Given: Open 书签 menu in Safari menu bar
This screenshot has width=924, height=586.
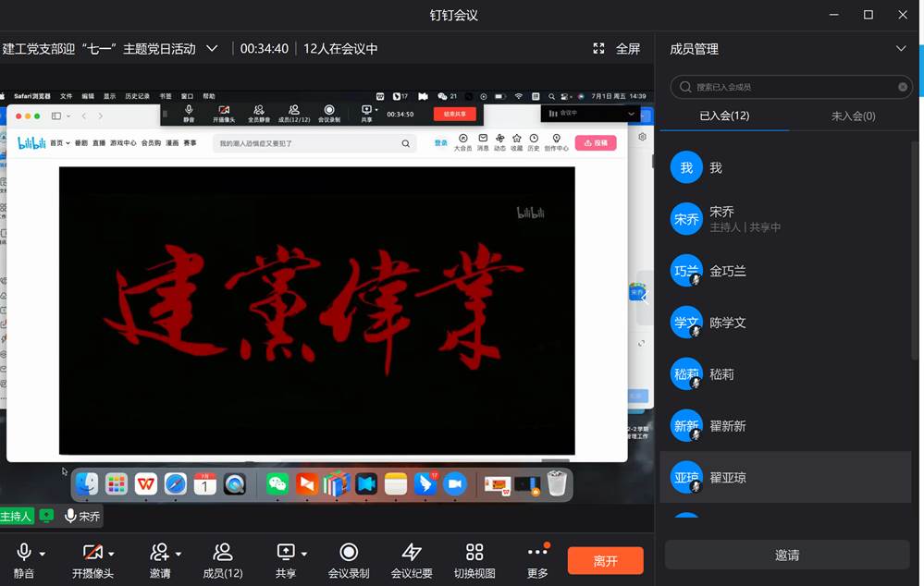Looking at the screenshot, I should [x=166, y=96].
